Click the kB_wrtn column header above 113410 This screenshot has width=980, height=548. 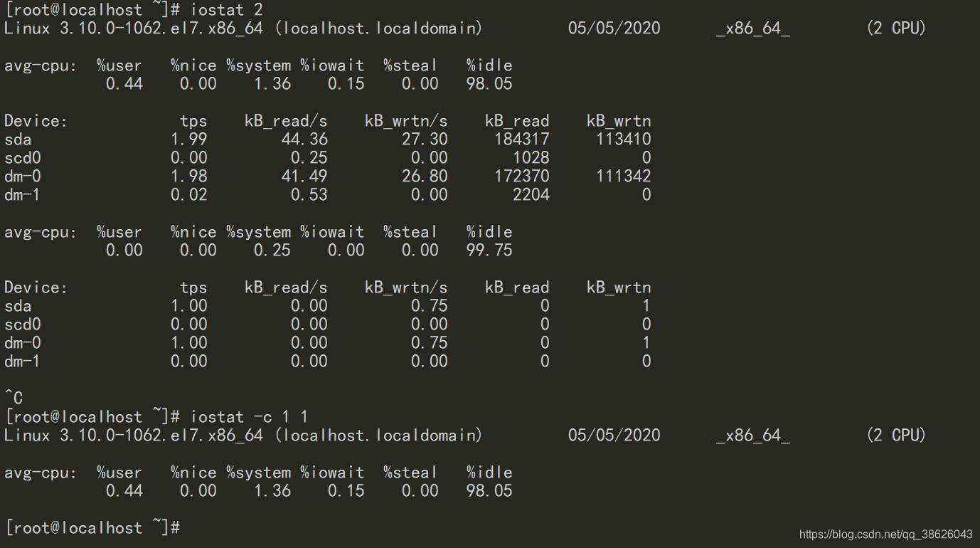(619, 121)
